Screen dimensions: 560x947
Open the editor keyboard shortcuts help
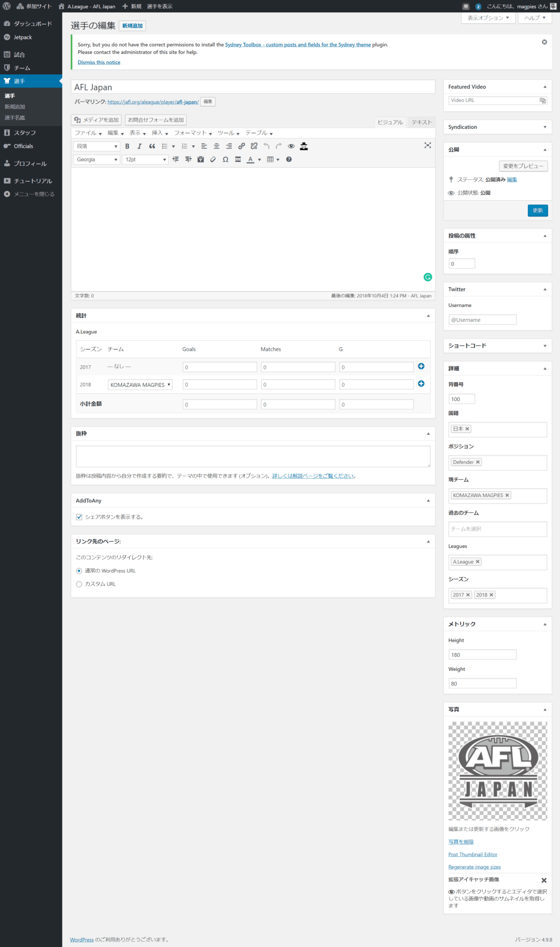[x=289, y=160]
